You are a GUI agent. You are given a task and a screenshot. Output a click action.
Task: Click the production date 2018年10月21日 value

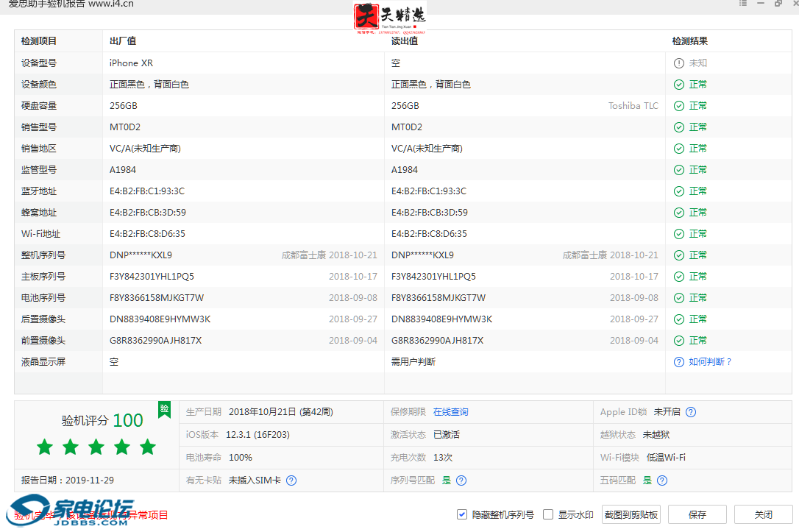[x=281, y=412]
